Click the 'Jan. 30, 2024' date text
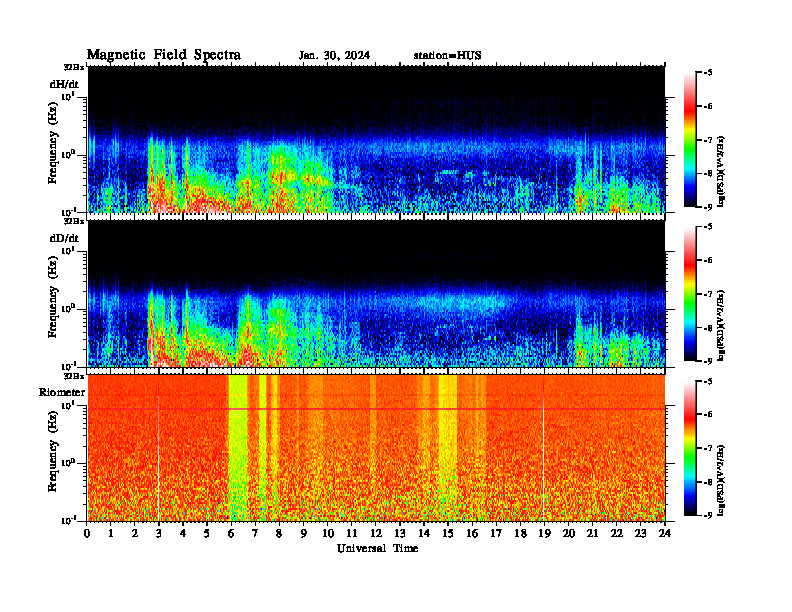792x612 pixels. pyautogui.click(x=334, y=56)
